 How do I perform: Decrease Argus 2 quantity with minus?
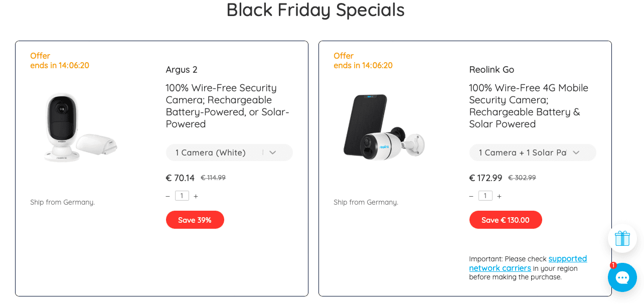168,196
